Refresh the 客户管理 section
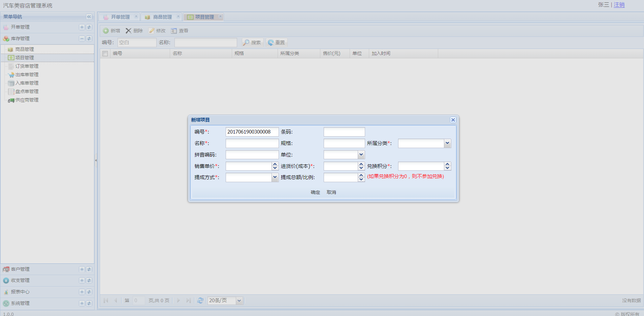Viewport: 644px width, 316px height. click(89, 269)
